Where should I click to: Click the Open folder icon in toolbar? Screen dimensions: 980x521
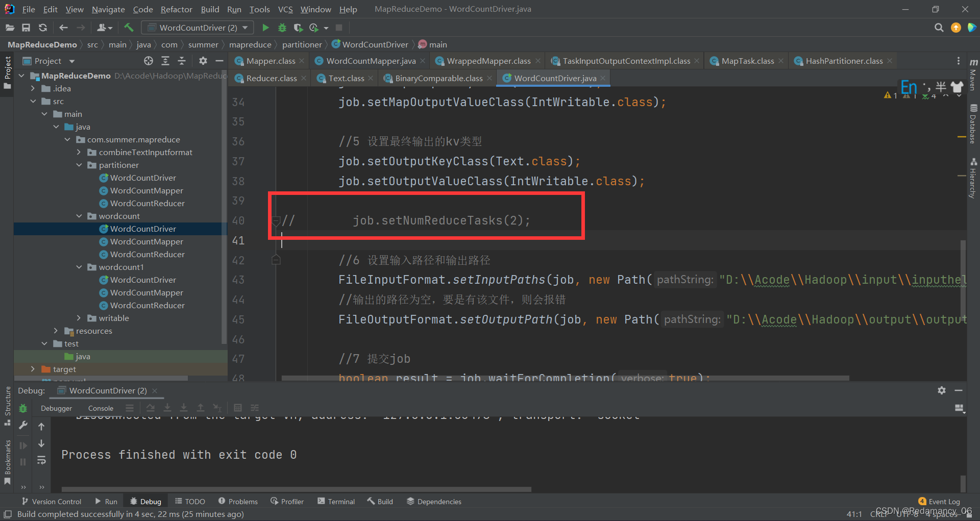tap(10, 28)
